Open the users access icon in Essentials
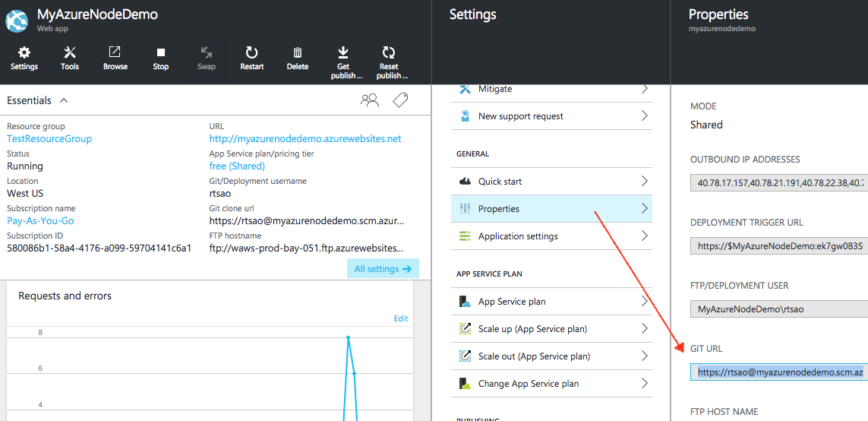The image size is (868, 421). tap(369, 100)
